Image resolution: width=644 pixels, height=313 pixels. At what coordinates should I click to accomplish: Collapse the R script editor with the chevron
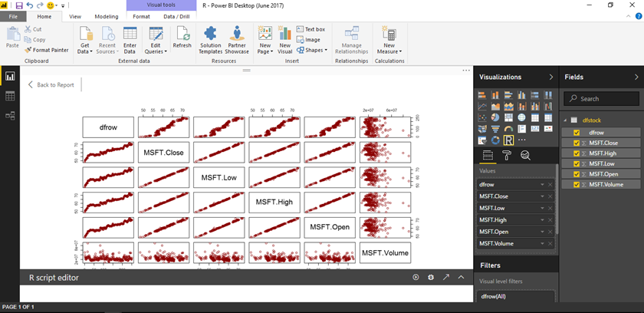[x=462, y=277]
